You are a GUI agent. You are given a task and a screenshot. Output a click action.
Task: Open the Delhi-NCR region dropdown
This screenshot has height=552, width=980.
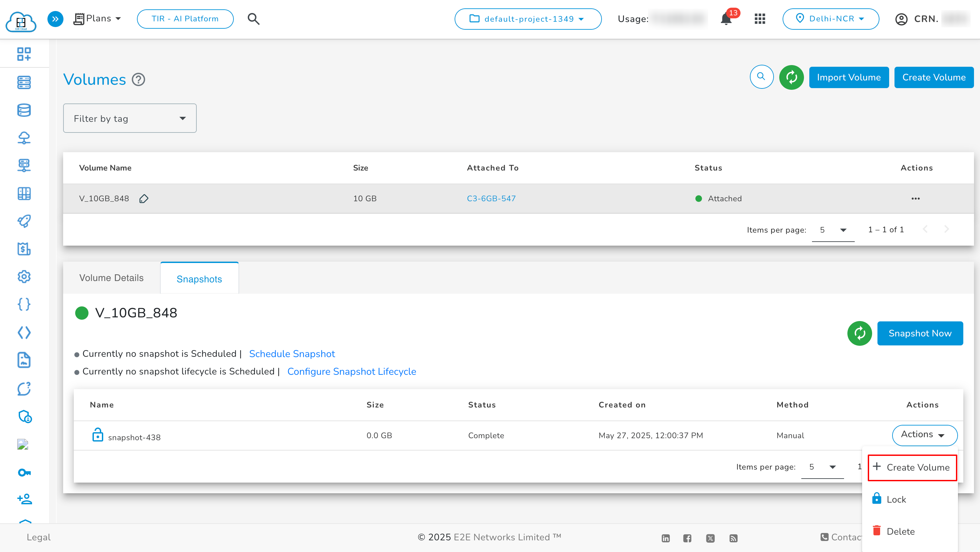point(830,19)
